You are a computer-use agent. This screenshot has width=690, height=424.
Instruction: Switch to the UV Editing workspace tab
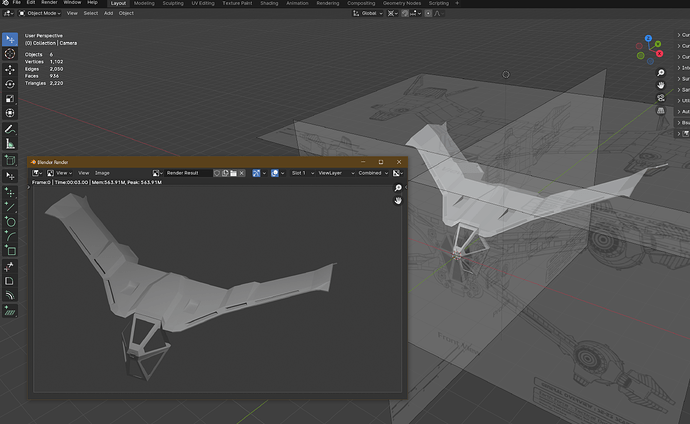203,3
